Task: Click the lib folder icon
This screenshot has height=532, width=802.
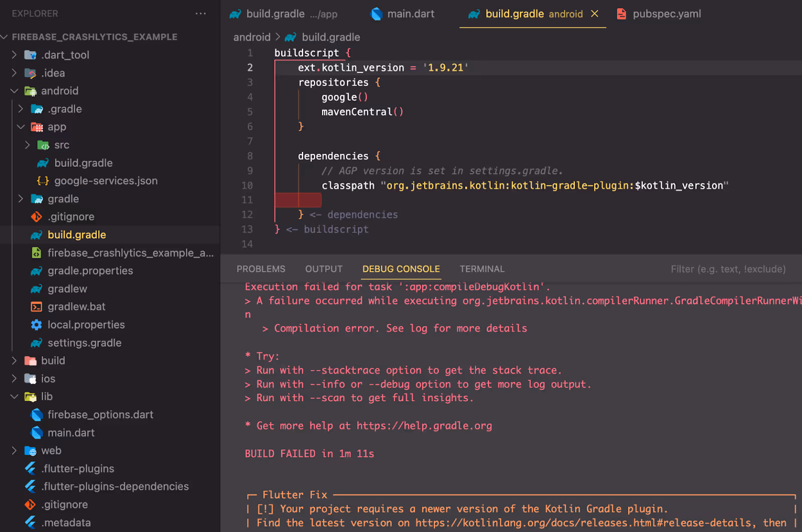Action: pyautogui.click(x=30, y=397)
